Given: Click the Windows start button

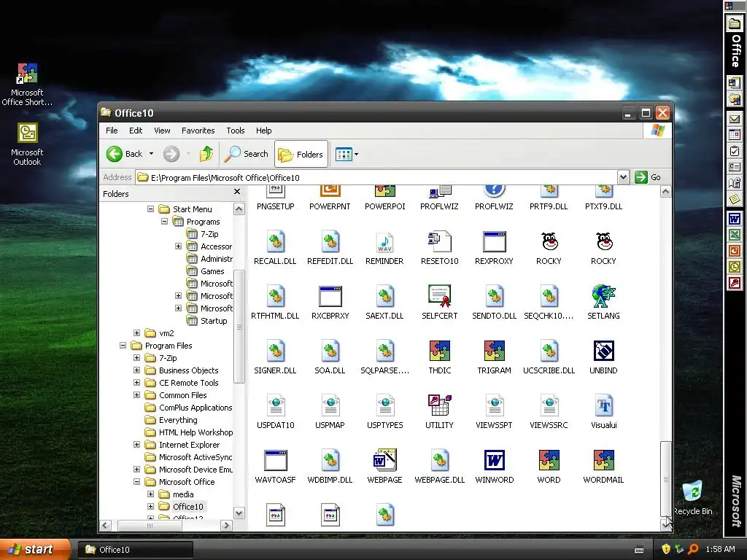Looking at the screenshot, I should [34, 549].
